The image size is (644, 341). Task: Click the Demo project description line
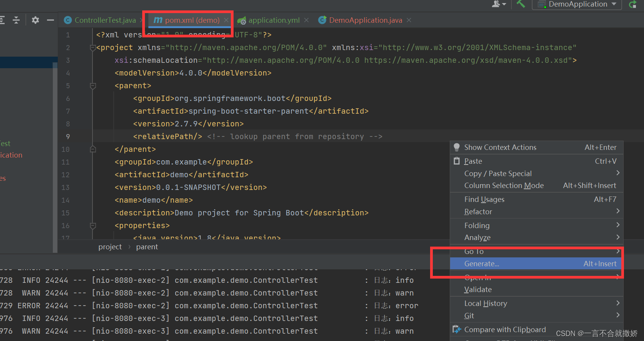click(242, 213)
